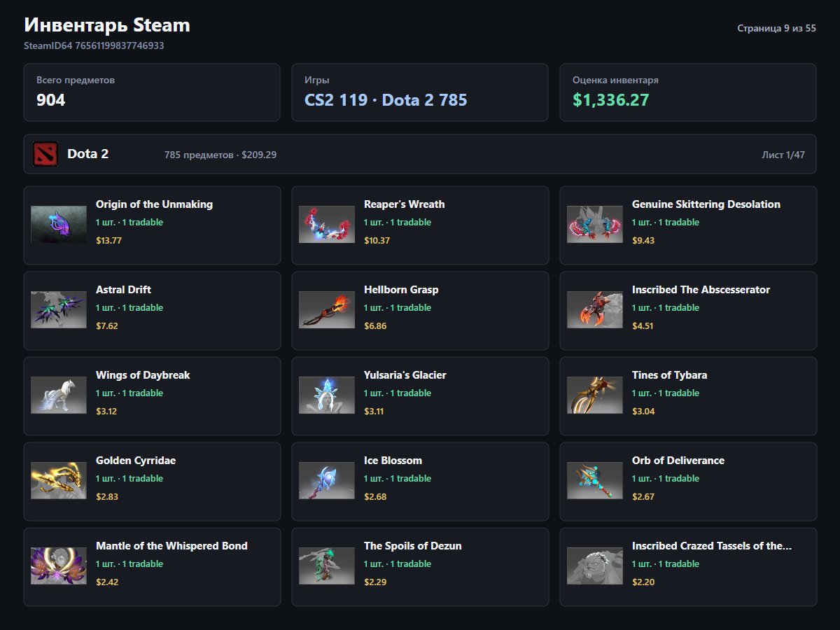Image resolution: width=840 pixels, height=630 pixels.
Task: Select the $2.42 price value
Action: [107, 582]
